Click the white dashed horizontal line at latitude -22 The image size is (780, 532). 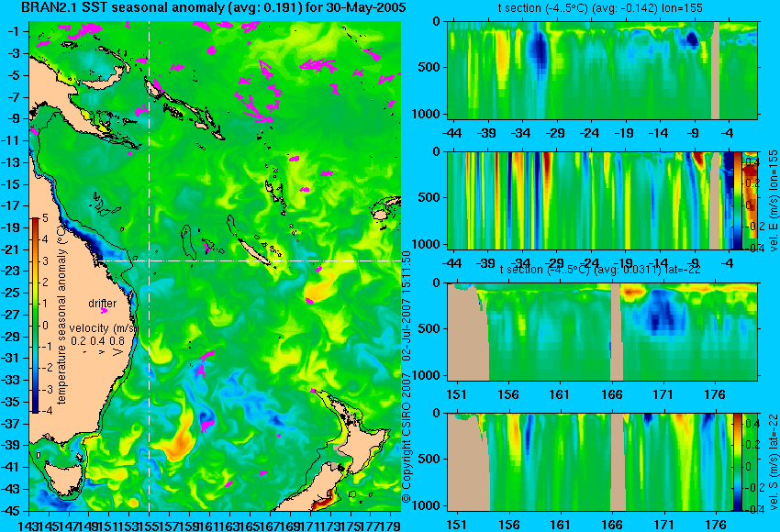tap(249, 260)
